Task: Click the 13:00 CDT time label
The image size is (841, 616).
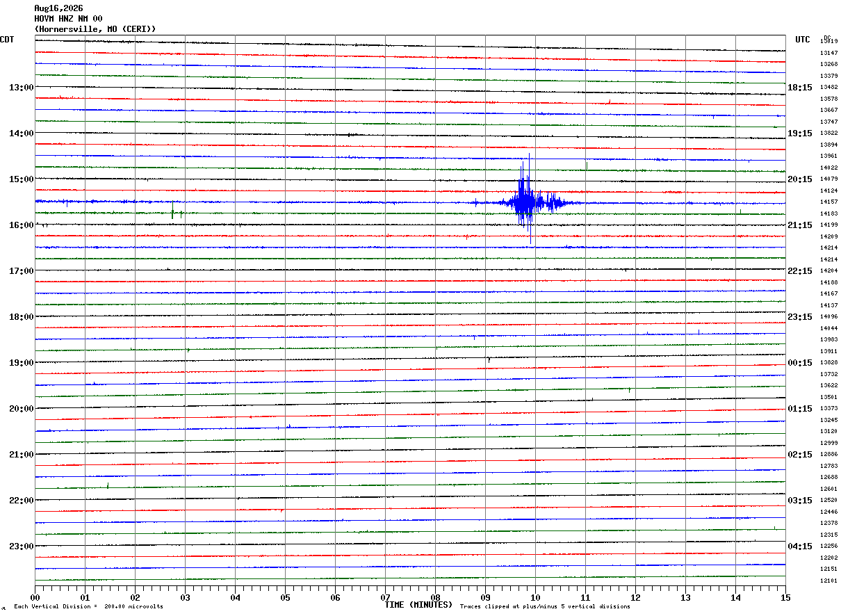Action: coord(21,88)
